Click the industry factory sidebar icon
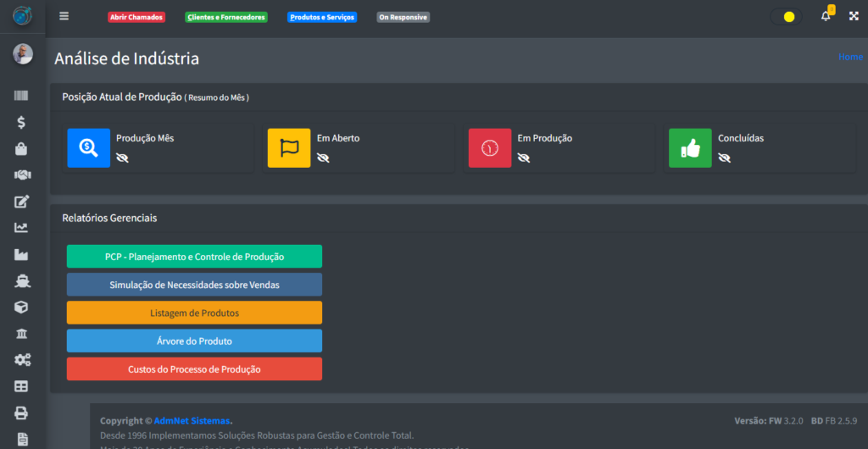 click(x=22, y=254)
